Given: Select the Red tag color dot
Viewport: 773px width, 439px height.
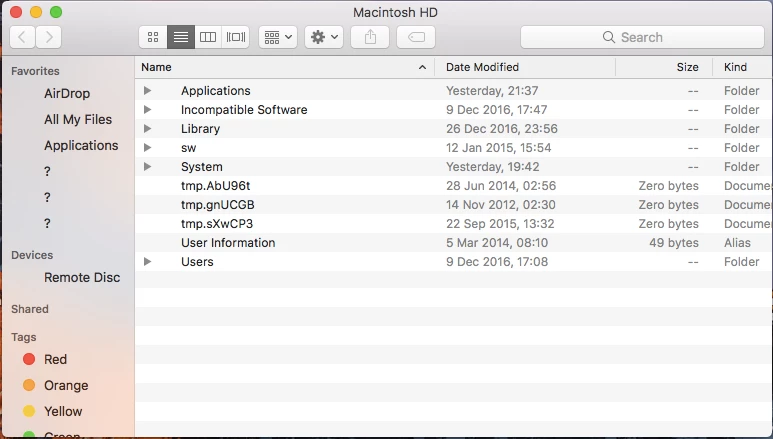Looking at the screenshot, I should (29, 359).
